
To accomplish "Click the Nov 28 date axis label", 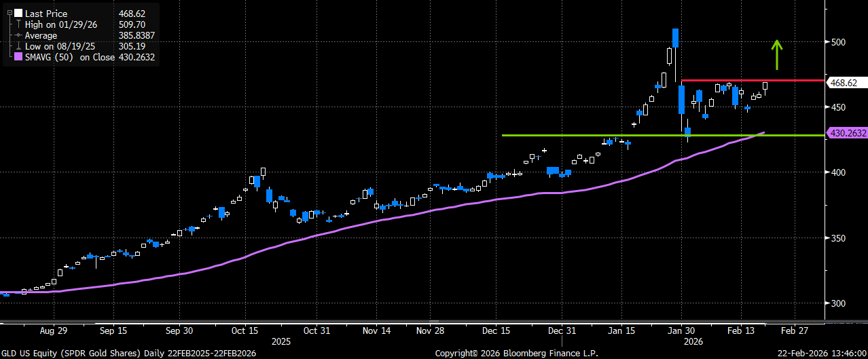I will (x=429, y=331).
